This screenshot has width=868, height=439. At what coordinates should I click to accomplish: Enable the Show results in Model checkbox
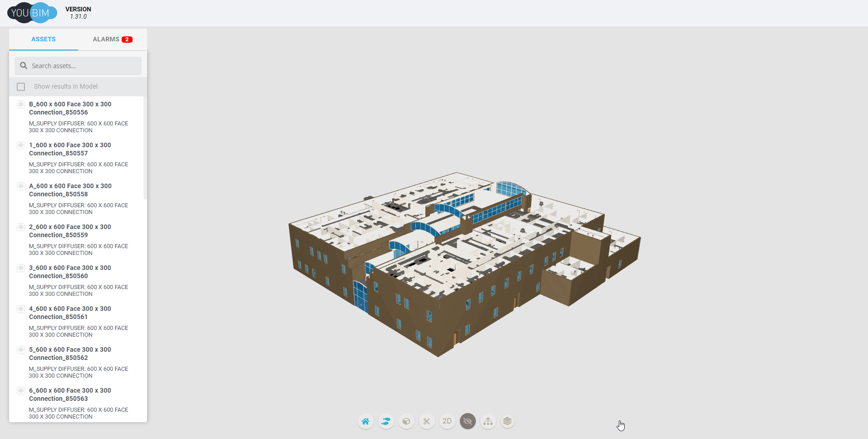tap(21, 86)
